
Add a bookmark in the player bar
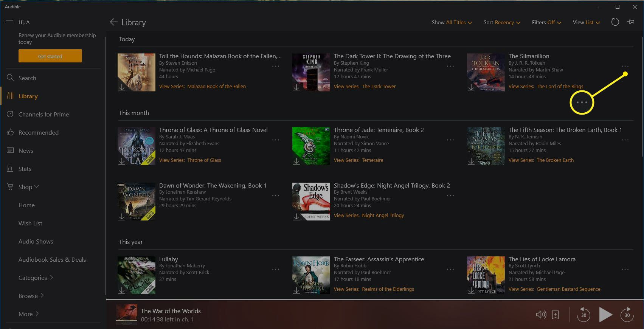click(x=556, y=315)
